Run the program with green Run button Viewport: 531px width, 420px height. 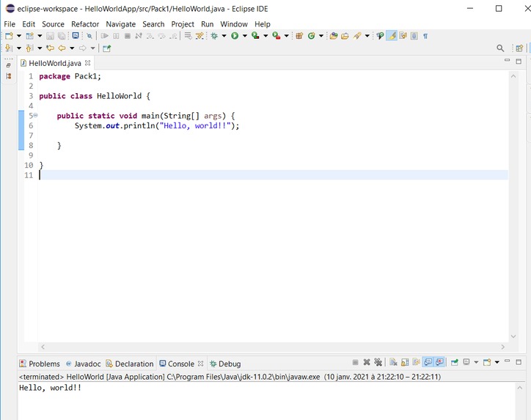click(x=235, y=36)
